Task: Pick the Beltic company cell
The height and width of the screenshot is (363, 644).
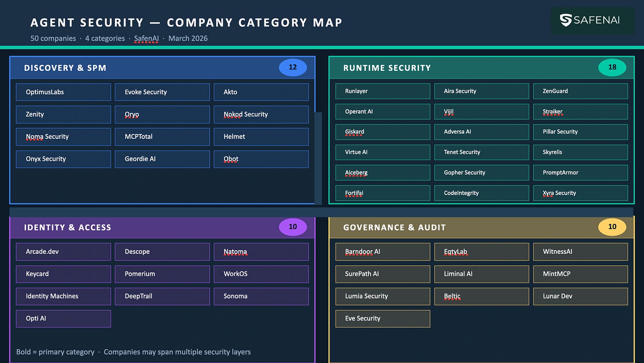Action: tap(482, 296)
